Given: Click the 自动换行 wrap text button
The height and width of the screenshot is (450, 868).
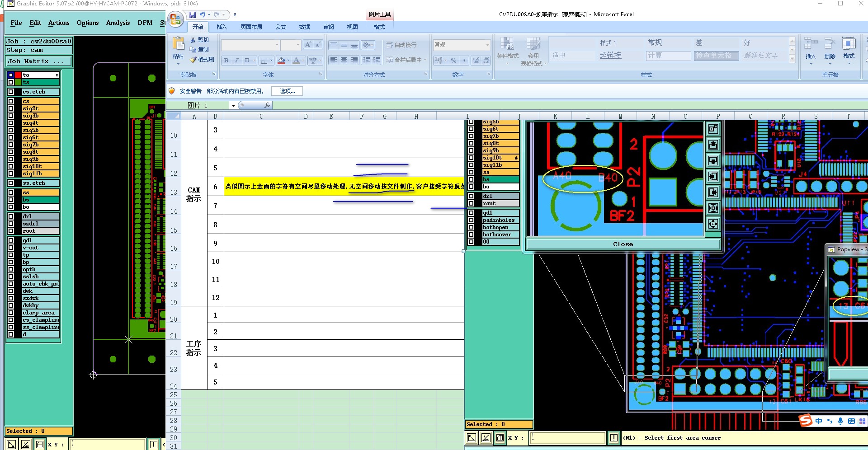Looking at the screenshot, I should point(401,45).
